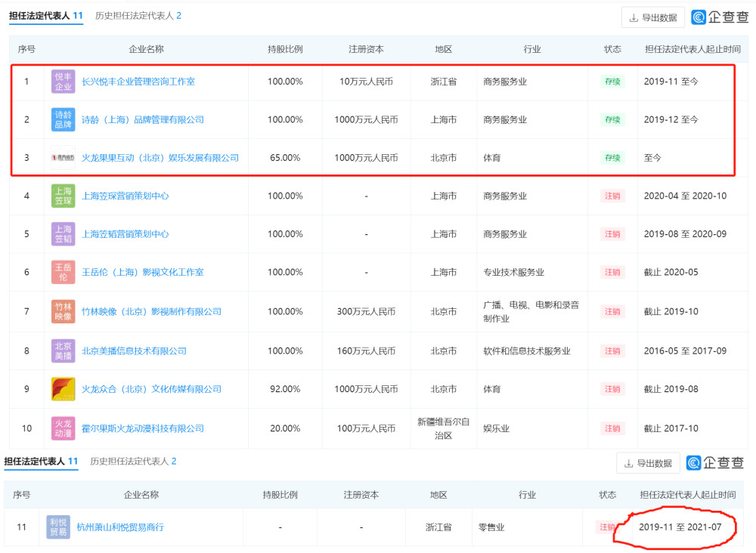
Task: Click the upper 企查查 brand logo
Action: pos(720,17)
